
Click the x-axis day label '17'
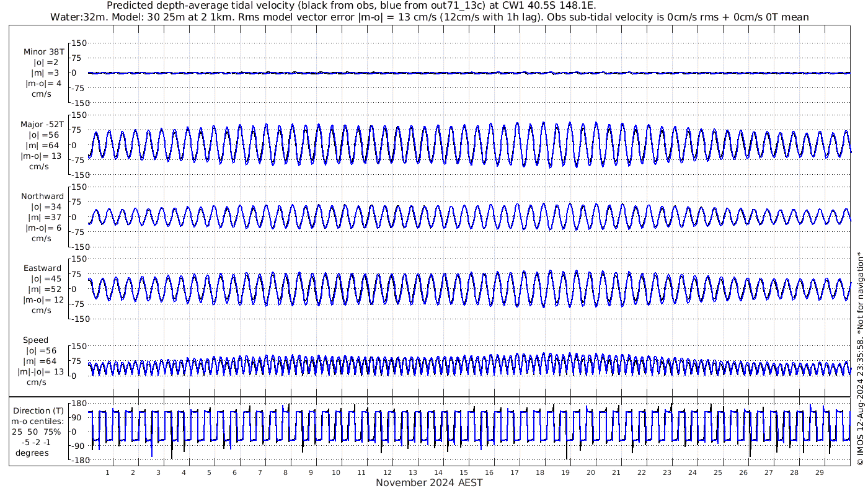(514, 472)
